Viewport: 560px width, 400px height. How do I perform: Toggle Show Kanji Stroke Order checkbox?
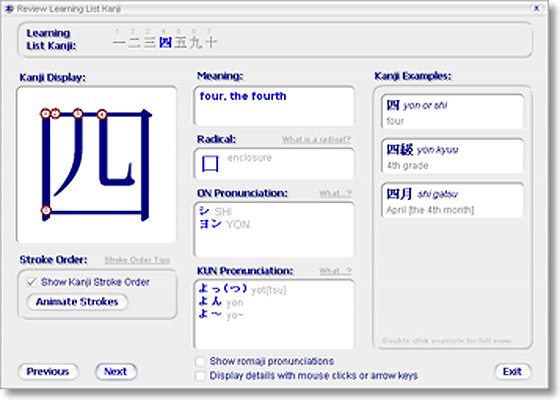[x=31, y=282]
